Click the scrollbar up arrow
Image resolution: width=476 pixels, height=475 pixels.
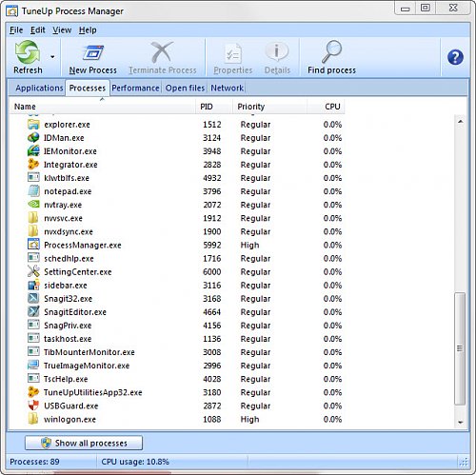pos(461,122)
